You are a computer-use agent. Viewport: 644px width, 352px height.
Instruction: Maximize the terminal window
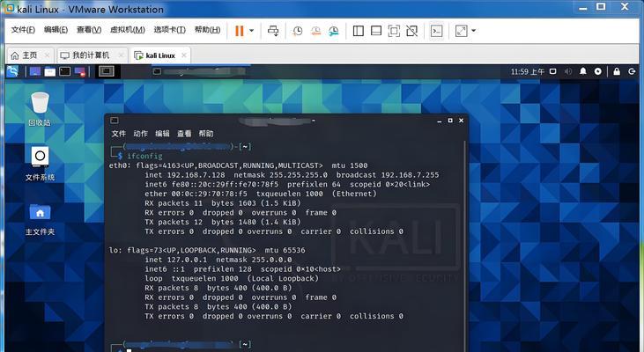[x=450, y=121]
